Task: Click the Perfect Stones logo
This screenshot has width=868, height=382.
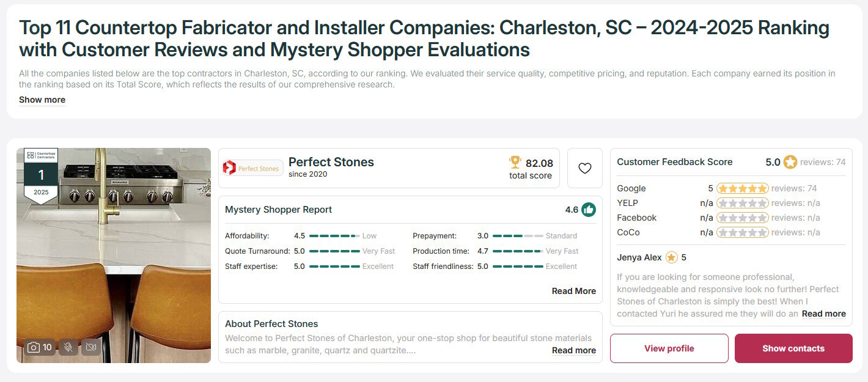Action: [251, 168]
